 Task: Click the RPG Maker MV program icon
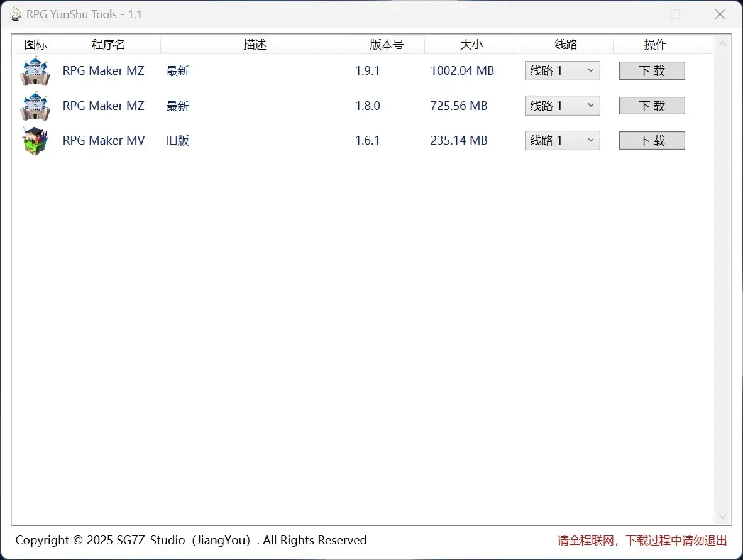point(35,141)
